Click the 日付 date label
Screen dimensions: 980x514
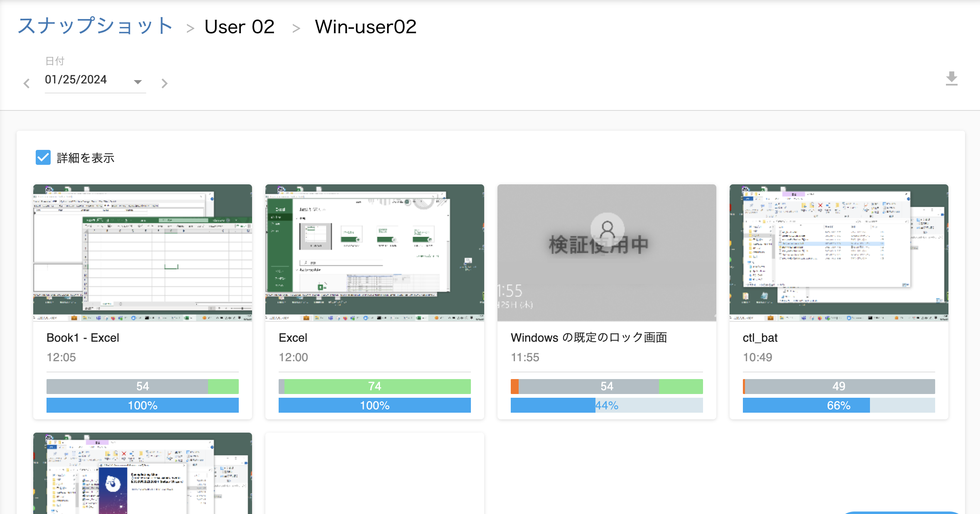[55, 61]
